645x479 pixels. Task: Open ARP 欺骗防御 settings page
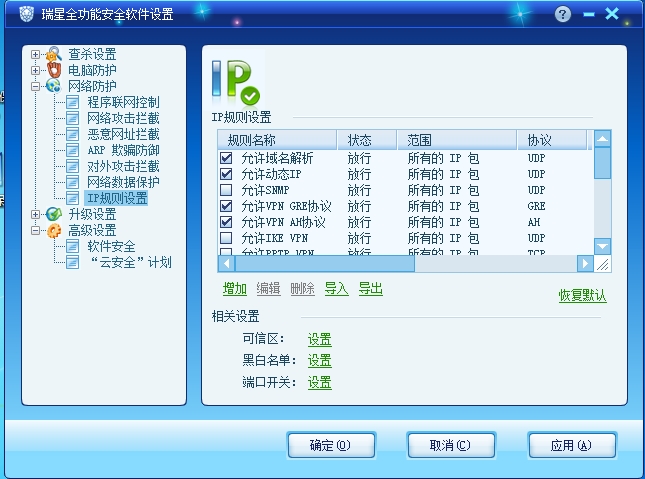(x=123, y=151)
